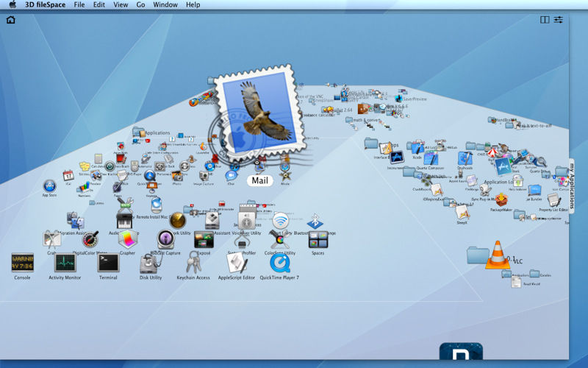
Task: Select the Calculator icon
Action: 98,158
